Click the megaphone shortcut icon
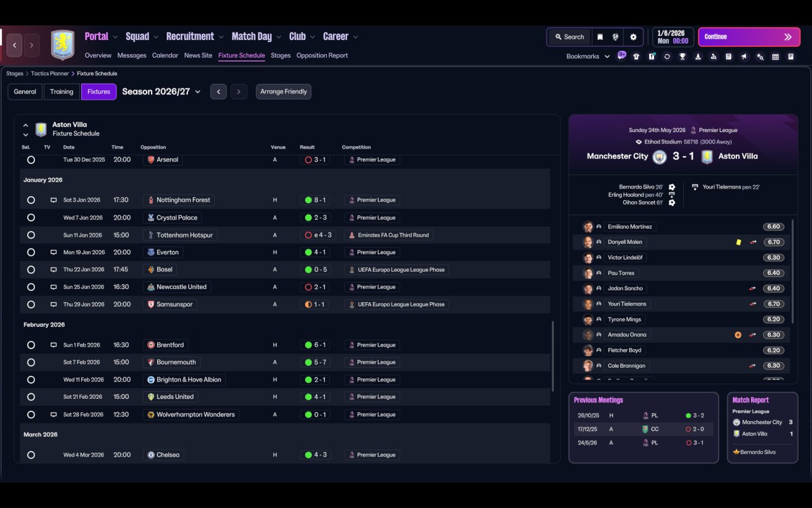Image resolution: width=812 pixels, height=508 pixels. pos(744,57)
